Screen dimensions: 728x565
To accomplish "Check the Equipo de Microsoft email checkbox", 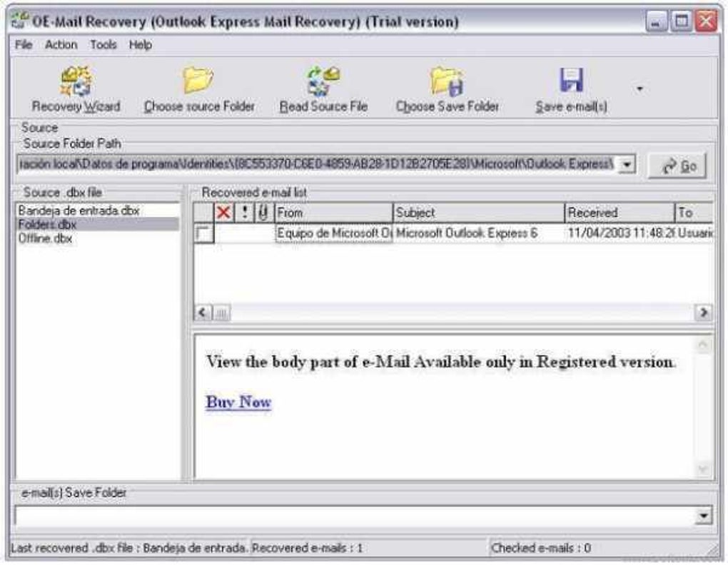I will click(204, 233).
